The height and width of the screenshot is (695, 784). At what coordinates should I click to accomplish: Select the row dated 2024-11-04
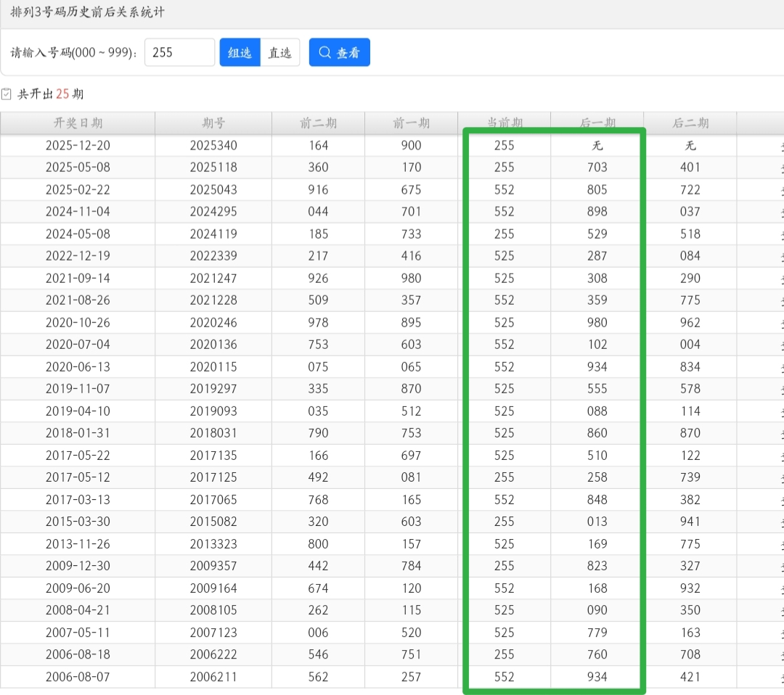[x=78, y=212]
